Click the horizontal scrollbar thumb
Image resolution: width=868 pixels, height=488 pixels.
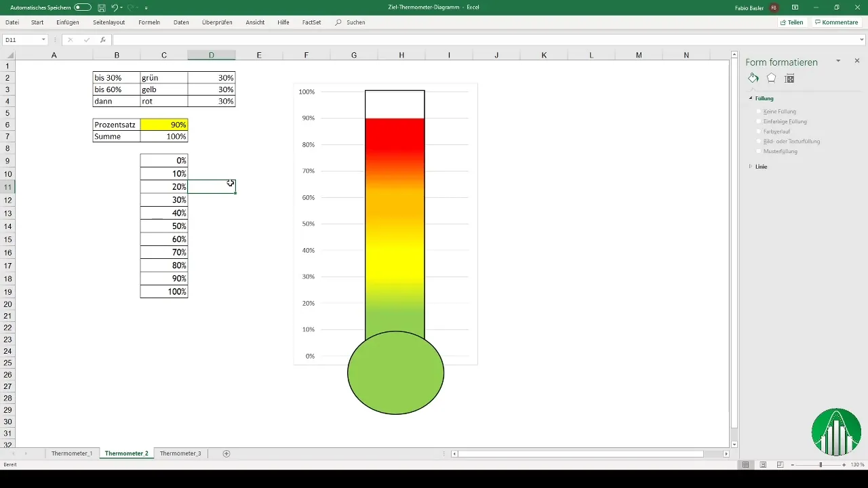click(x=580, y=453)
